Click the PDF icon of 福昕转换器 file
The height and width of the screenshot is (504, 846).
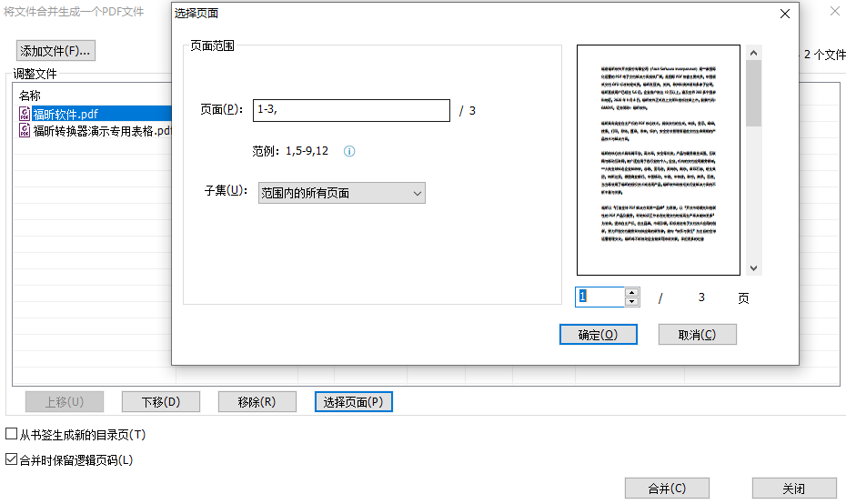tap(25, 130)
